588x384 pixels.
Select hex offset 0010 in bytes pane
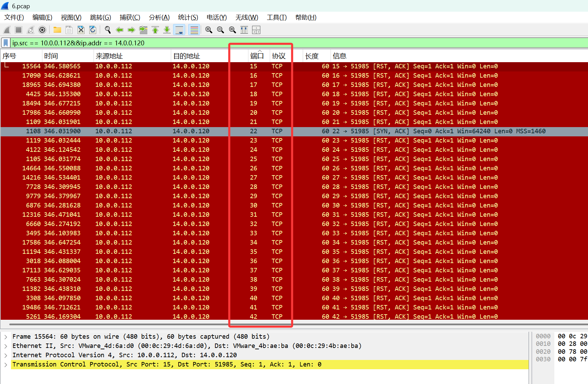[x=543, y=344]
